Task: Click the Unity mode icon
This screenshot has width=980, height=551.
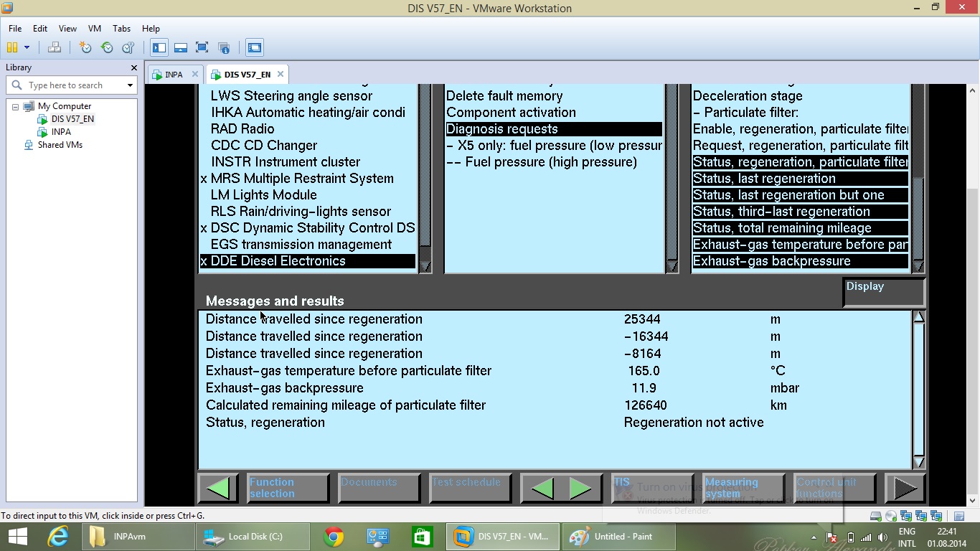Action: (x=224, y=47)
